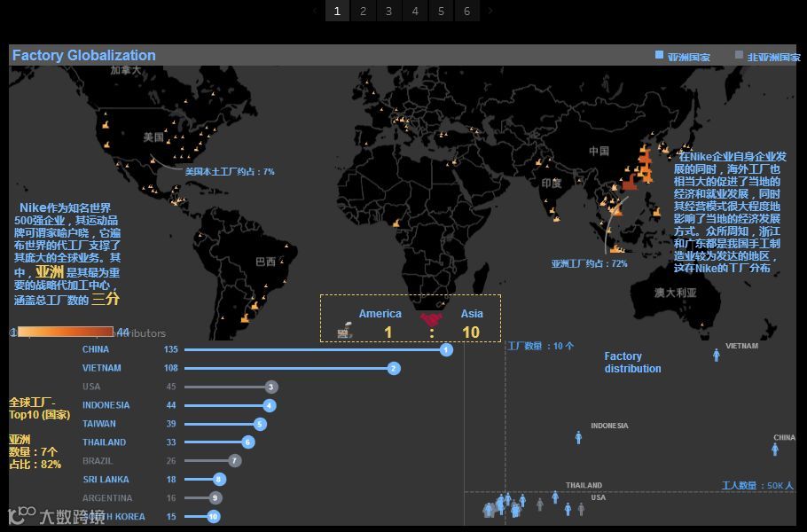This screenshot has height=532, width=807.
Task: Click the USA label in bar chart
Action: (x=91, y=387)
